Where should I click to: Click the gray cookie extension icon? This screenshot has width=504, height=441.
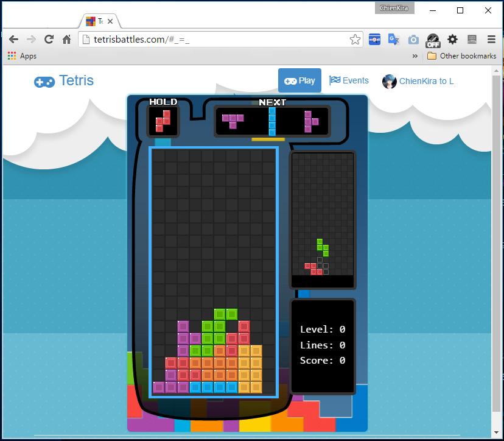point(472,39)
